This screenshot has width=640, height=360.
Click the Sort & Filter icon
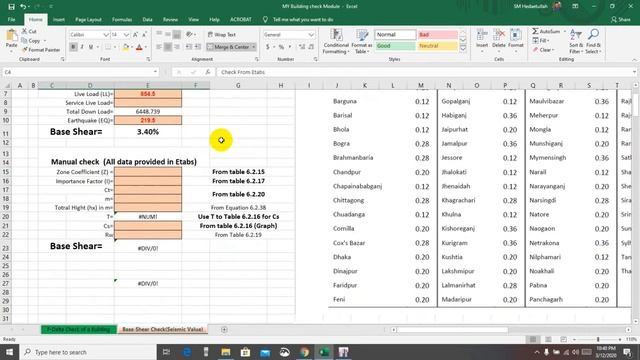tap(576, 35)
